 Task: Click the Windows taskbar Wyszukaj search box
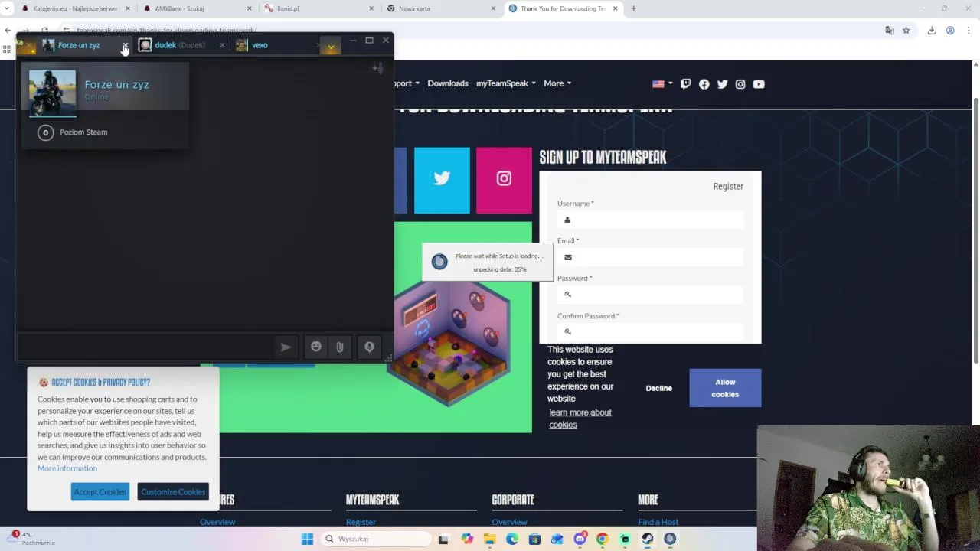(376, 539)
